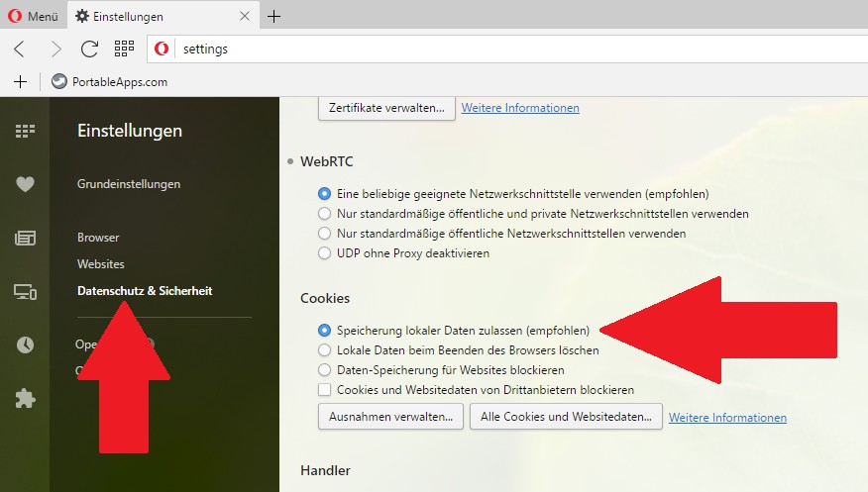Click the 'Ausnahmen verwalten...' button
Viewport: 868px width, 492px height.
390,417
